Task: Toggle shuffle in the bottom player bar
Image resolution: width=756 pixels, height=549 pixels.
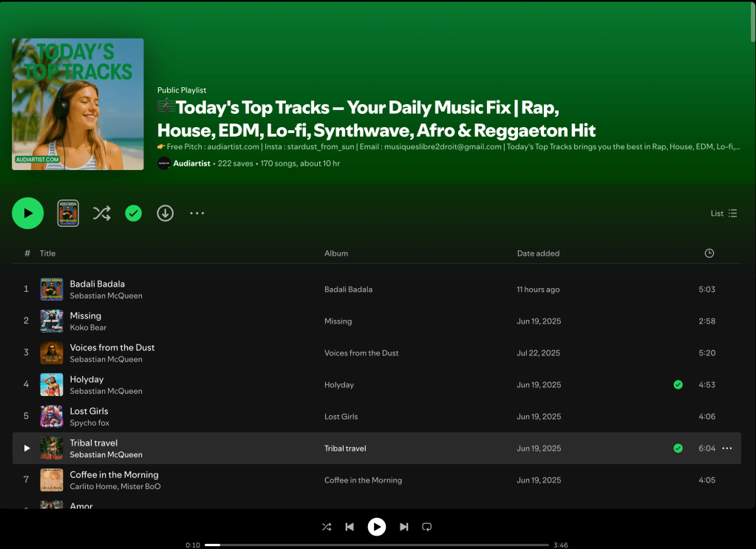Action: [x=327, y=527]
